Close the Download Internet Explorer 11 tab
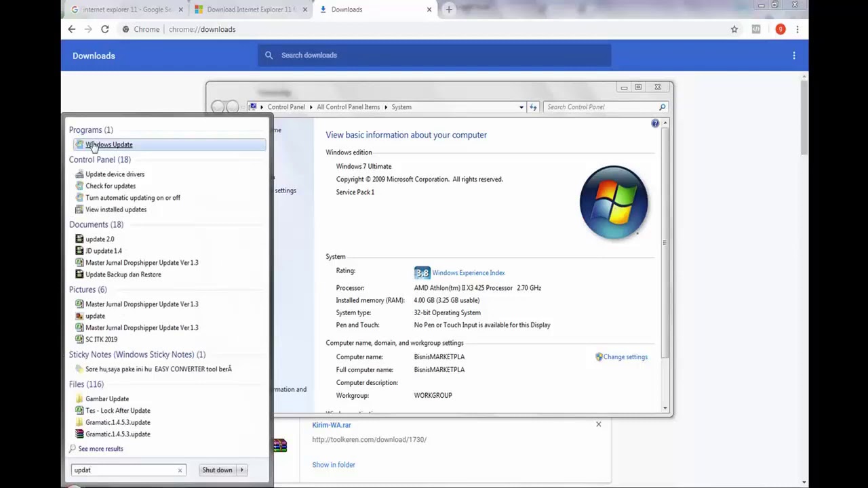Screen dimensions: 868x488 304,9
